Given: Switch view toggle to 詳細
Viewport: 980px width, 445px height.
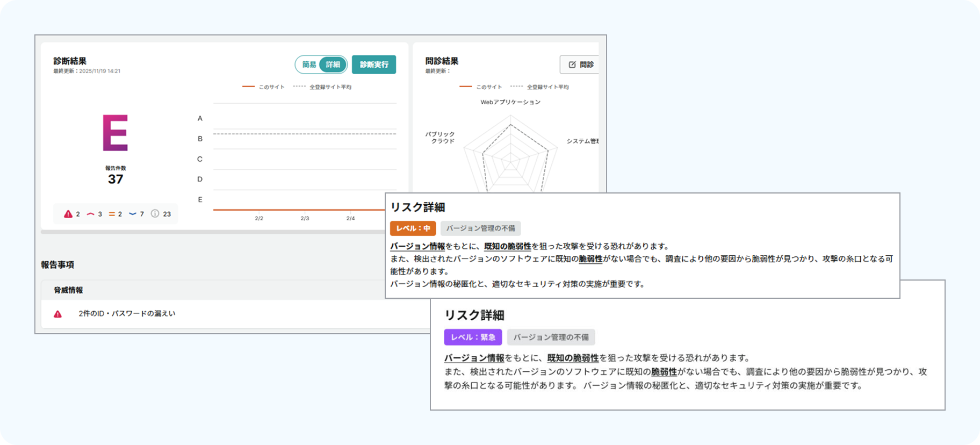Looking at the screenshot, I should [x=333, y=64].
